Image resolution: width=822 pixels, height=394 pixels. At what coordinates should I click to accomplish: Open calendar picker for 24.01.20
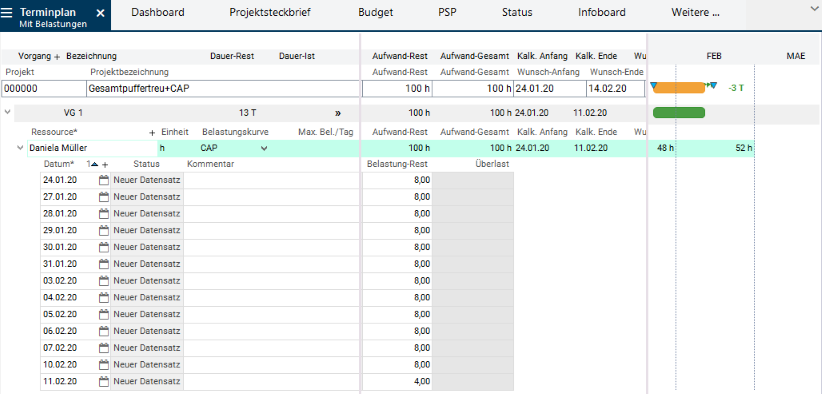coord(104,180)
